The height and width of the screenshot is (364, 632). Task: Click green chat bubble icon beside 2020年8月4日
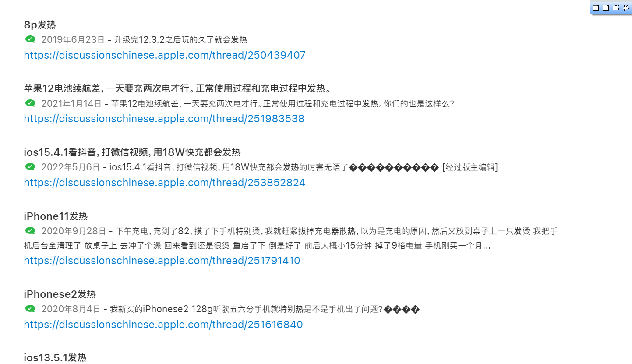pyautogui.click(x=30, y=309)
